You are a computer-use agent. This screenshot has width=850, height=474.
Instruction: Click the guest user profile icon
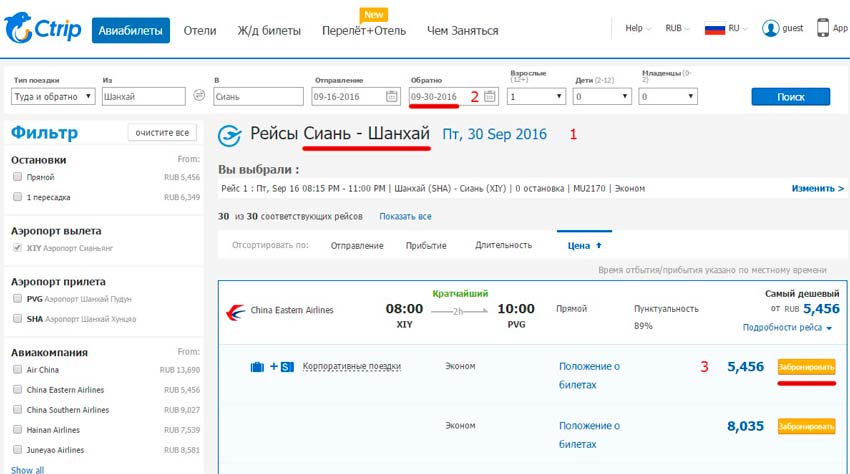(x=770, y=29)
